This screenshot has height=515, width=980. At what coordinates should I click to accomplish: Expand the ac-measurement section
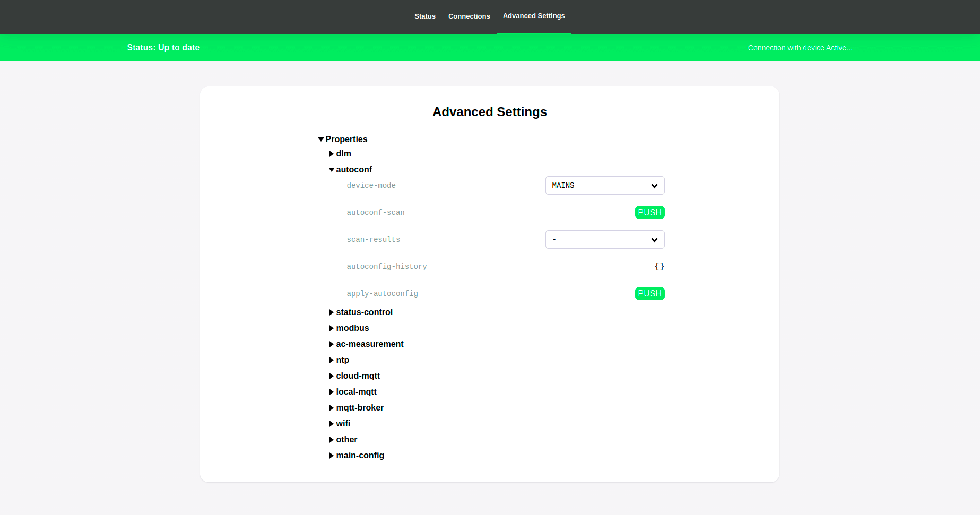[x=367, y=344]
